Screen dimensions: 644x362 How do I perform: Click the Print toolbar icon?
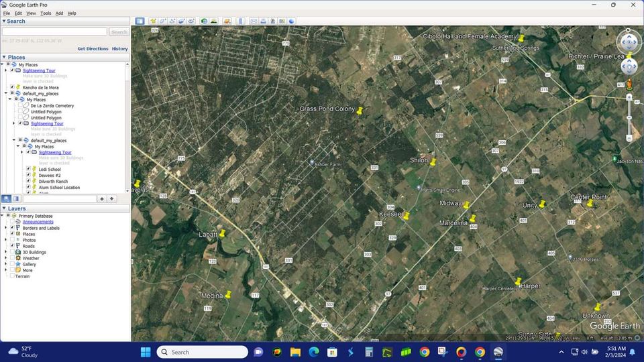coord(263,21)
